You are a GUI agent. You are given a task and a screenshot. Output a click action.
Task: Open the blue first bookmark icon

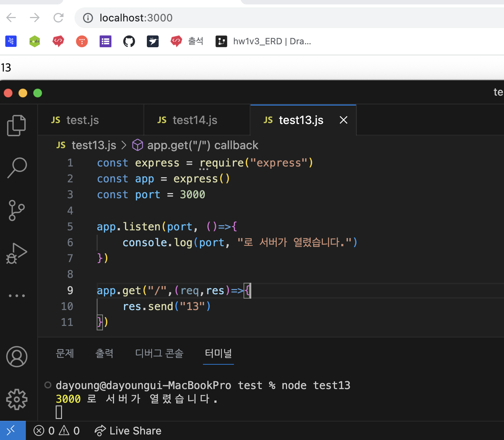point(11,41)
